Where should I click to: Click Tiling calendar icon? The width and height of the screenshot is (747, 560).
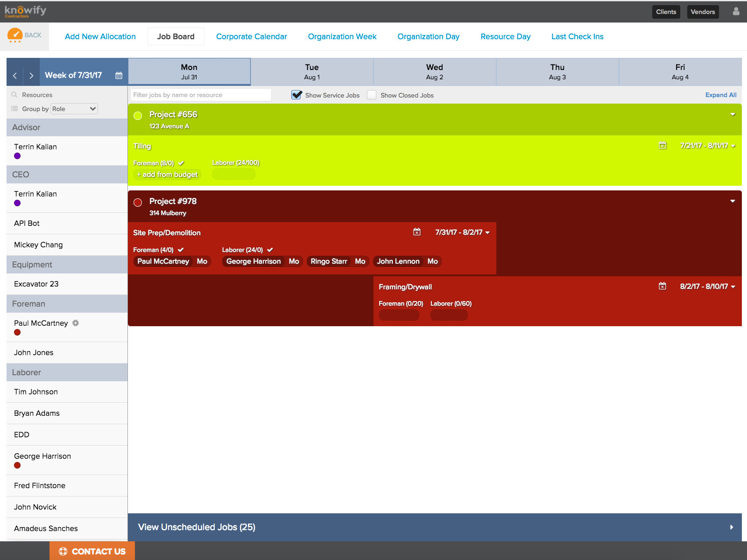[662, 145]
